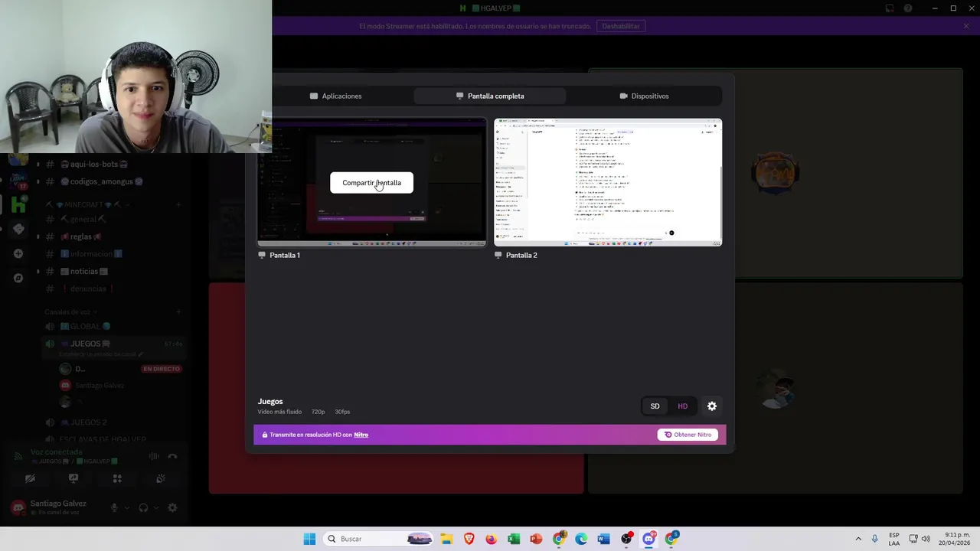Show hidden system tray icons
The image size is (980, 551).
coord(858,539)
